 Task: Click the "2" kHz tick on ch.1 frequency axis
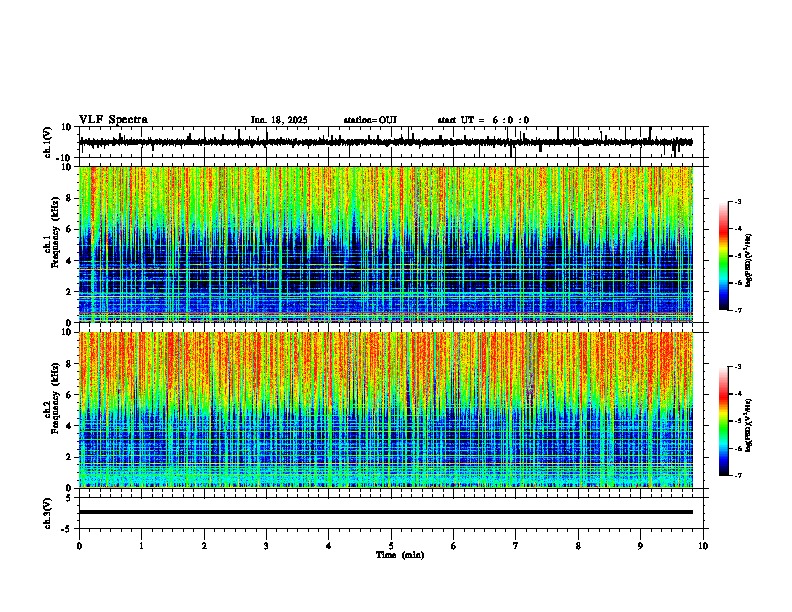coord(70,291)
